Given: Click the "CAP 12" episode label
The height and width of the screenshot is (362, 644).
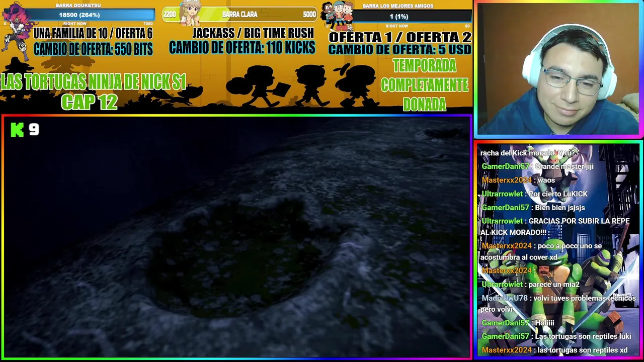Looking at the screenshot, I should pos(89,102).
